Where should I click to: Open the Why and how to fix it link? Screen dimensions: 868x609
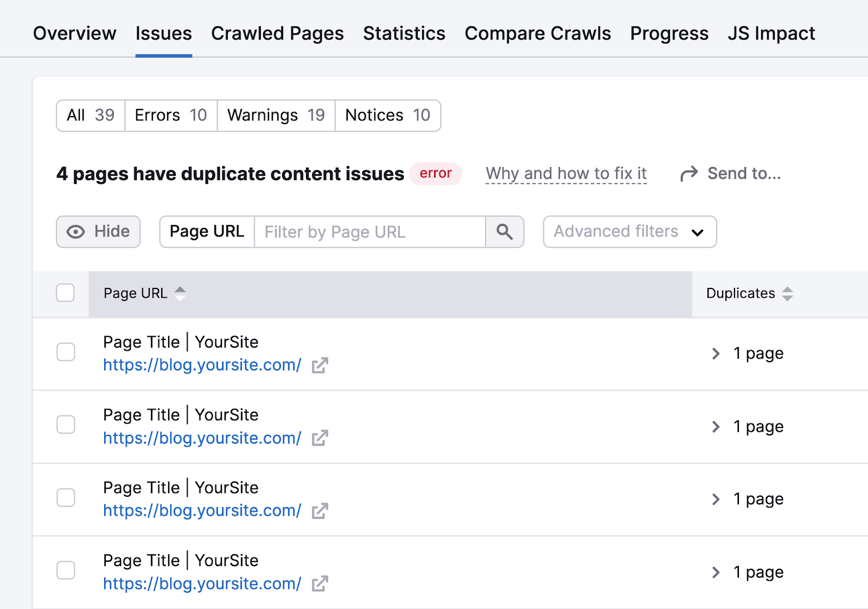pyautogui.click(x=566, y=174)
